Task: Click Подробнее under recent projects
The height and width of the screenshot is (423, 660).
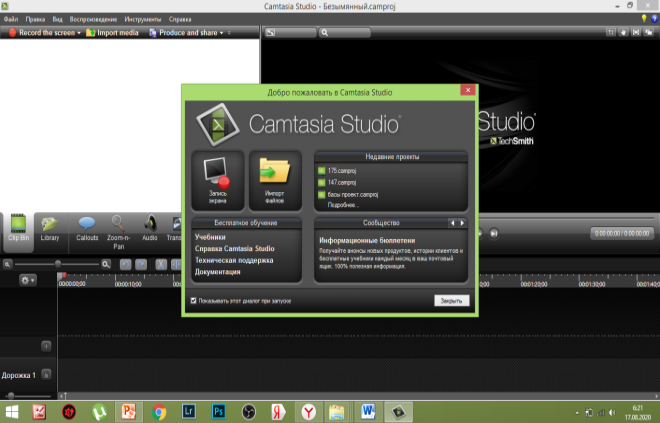Action: point(343,205)
